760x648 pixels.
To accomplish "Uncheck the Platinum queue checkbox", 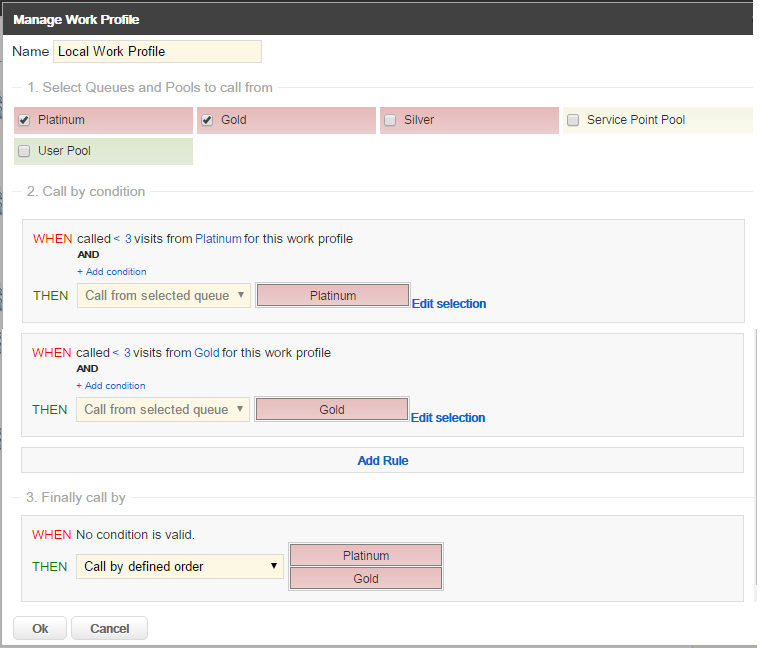I will click(x=24, y=120).
